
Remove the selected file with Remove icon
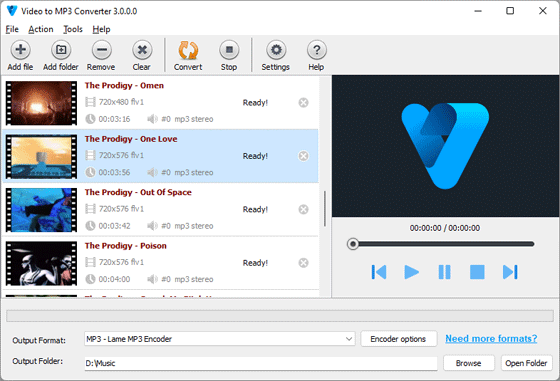coord(102,50)
